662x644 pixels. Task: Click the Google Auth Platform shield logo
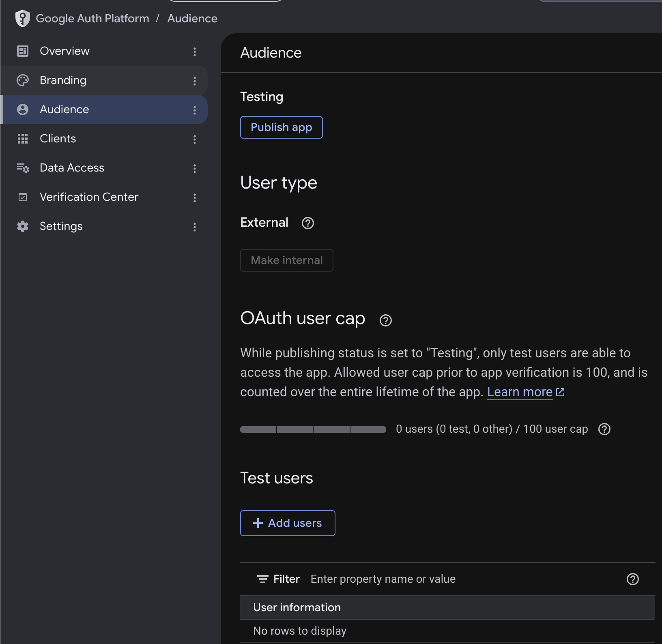tap(23, 18)
